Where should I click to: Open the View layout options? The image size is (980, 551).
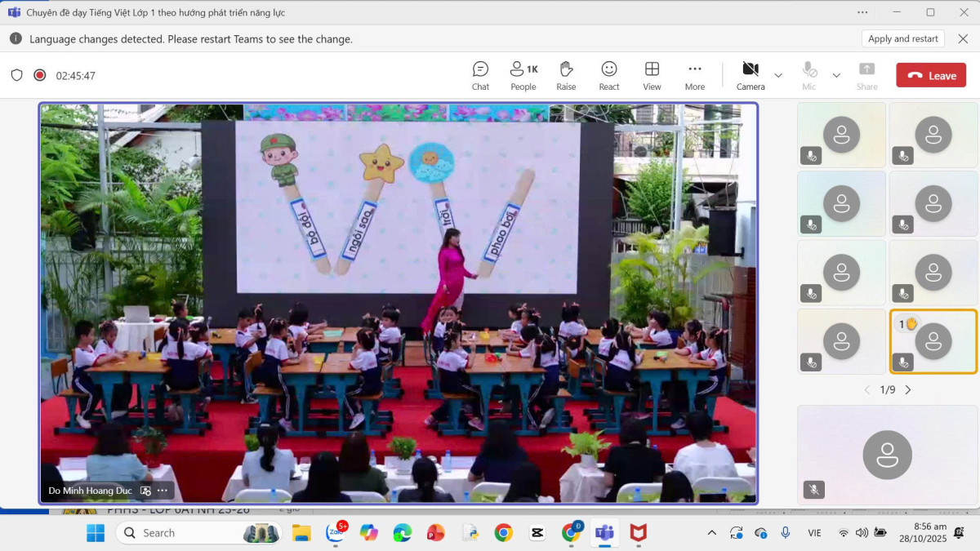point(652,75)
